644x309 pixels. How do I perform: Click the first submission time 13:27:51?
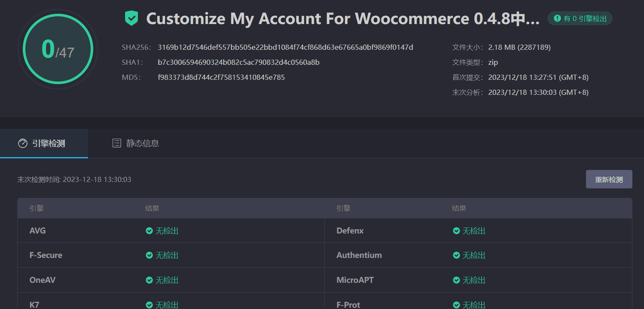point(538,77)
